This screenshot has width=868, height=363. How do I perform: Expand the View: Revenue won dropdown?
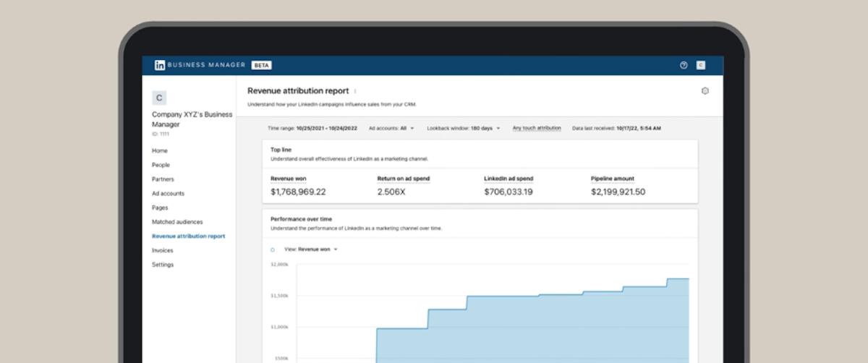click(311, 249)
